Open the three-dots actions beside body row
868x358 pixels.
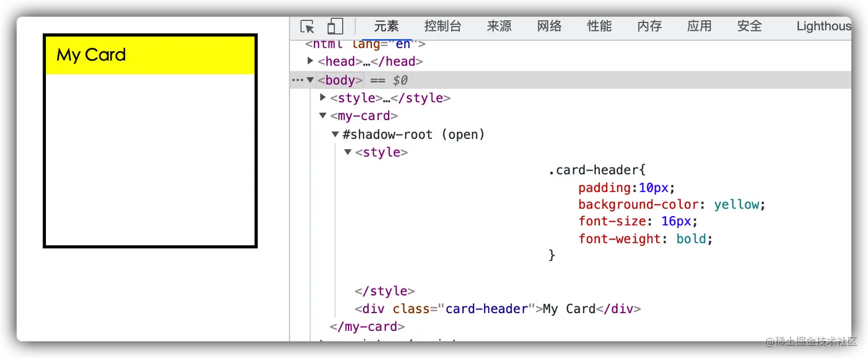(297, 80)
